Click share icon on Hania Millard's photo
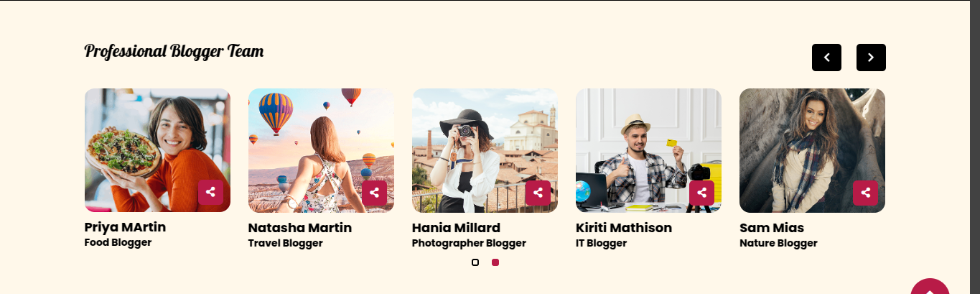980x294 pixels. point(538,192)
